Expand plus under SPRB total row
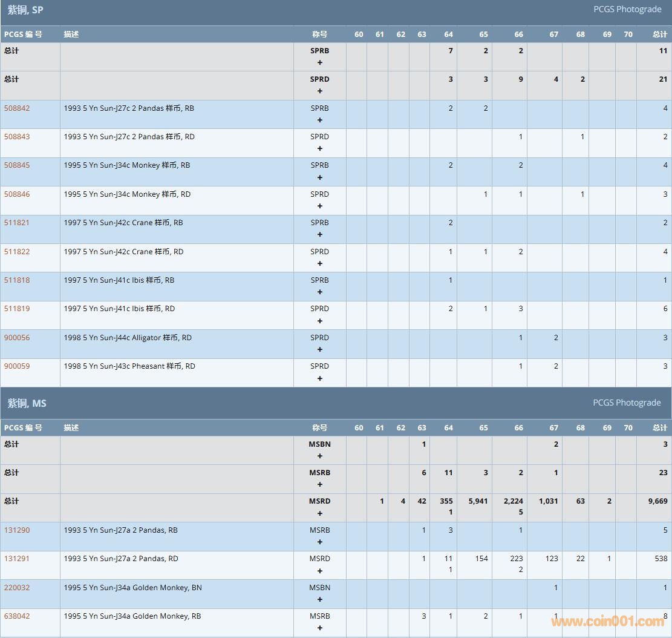This screenshot has height=638, width=672. click(x=320, y=62)
